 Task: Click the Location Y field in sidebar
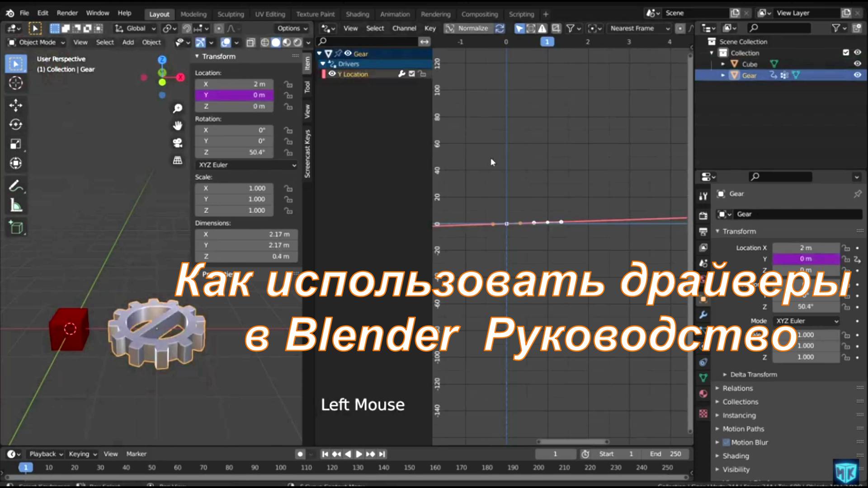[x=234, y=95]
